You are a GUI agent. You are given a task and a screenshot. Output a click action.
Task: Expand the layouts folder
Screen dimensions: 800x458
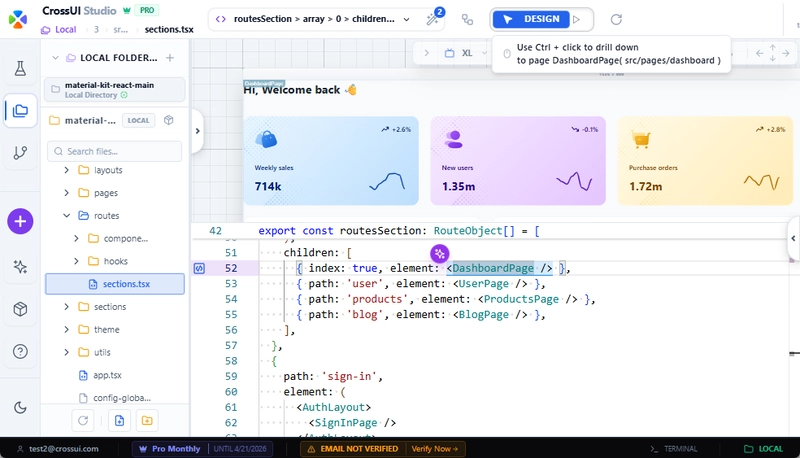[66, 170]
